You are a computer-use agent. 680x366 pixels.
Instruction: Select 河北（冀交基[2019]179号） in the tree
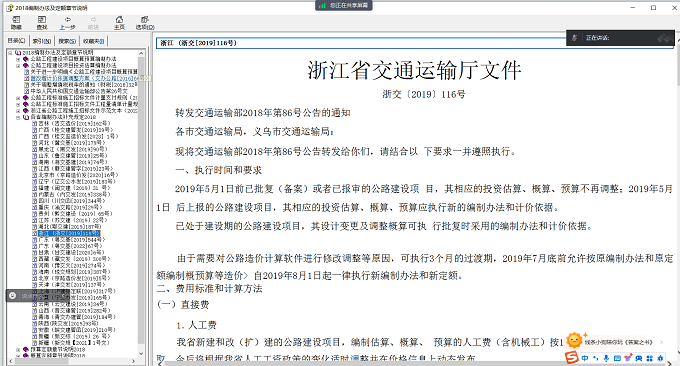[72, 143]
